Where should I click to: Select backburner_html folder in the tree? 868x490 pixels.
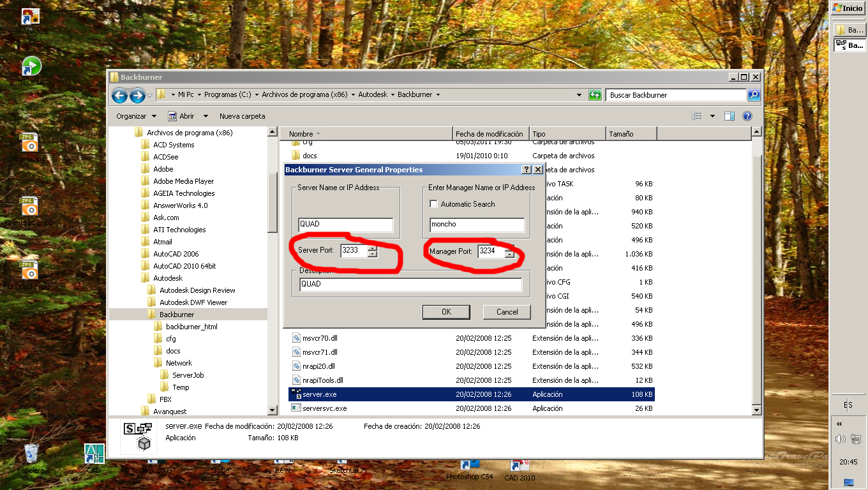[191, 327]
